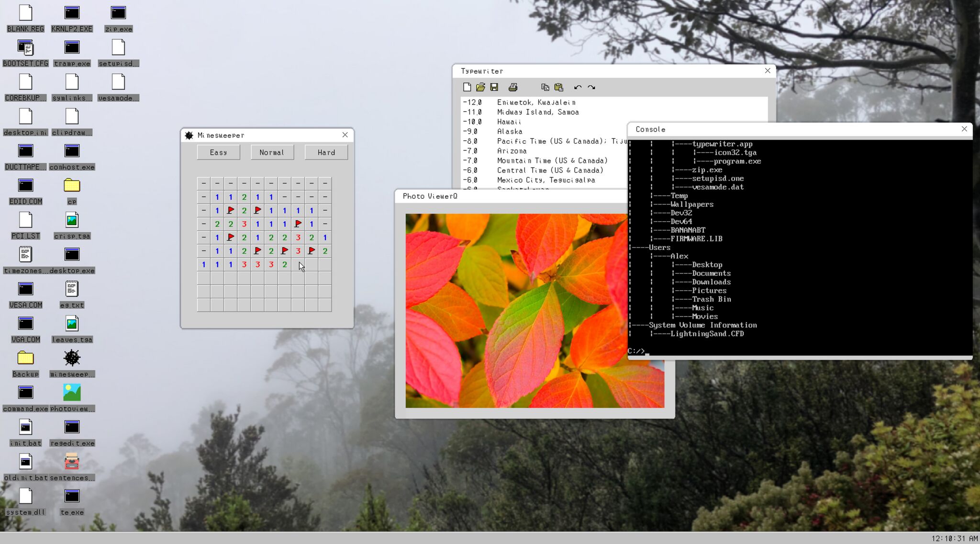
Task: Select the Backup folder on desktop
Action: [25, 363]
